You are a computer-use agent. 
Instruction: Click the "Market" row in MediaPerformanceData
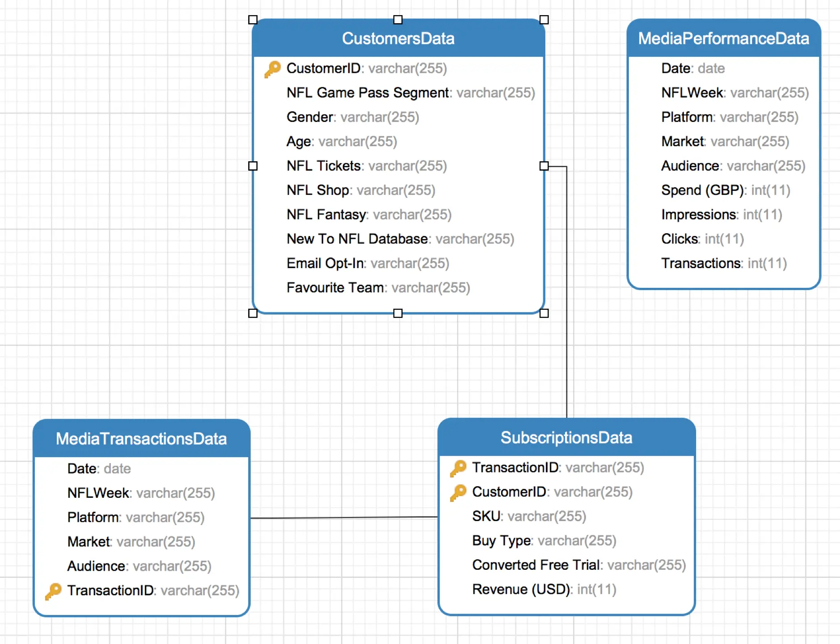(x=725, y=142)
